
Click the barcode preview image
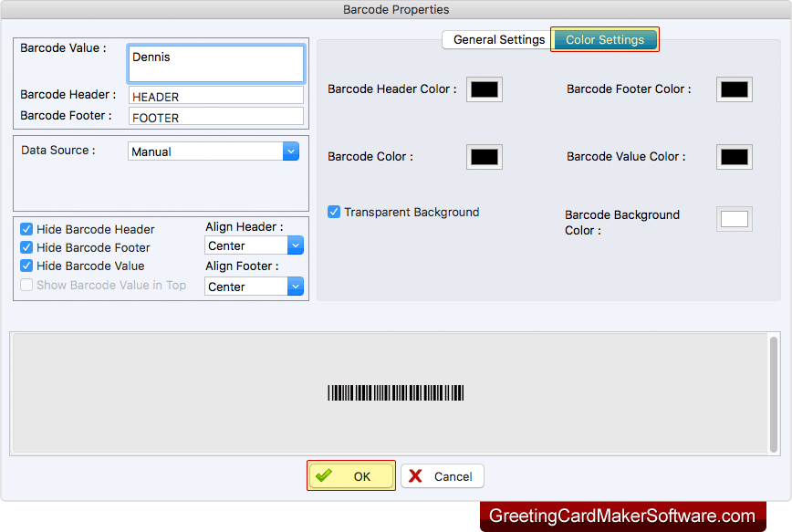[395, 393]
